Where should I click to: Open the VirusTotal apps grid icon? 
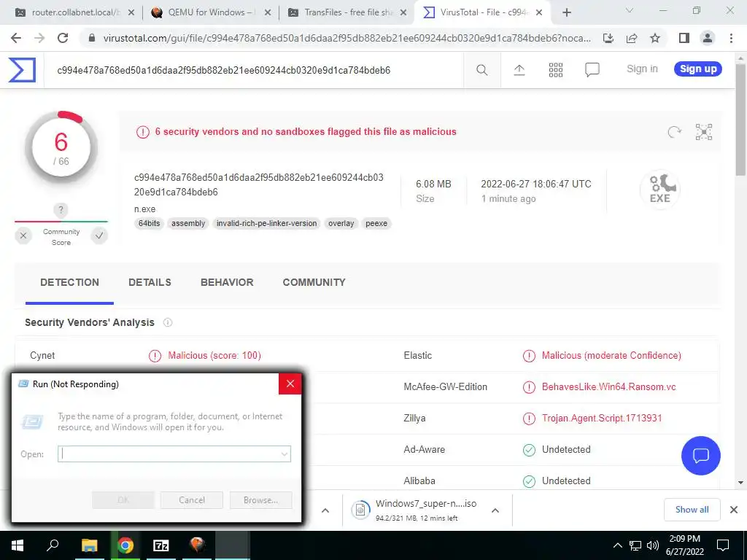555,70
